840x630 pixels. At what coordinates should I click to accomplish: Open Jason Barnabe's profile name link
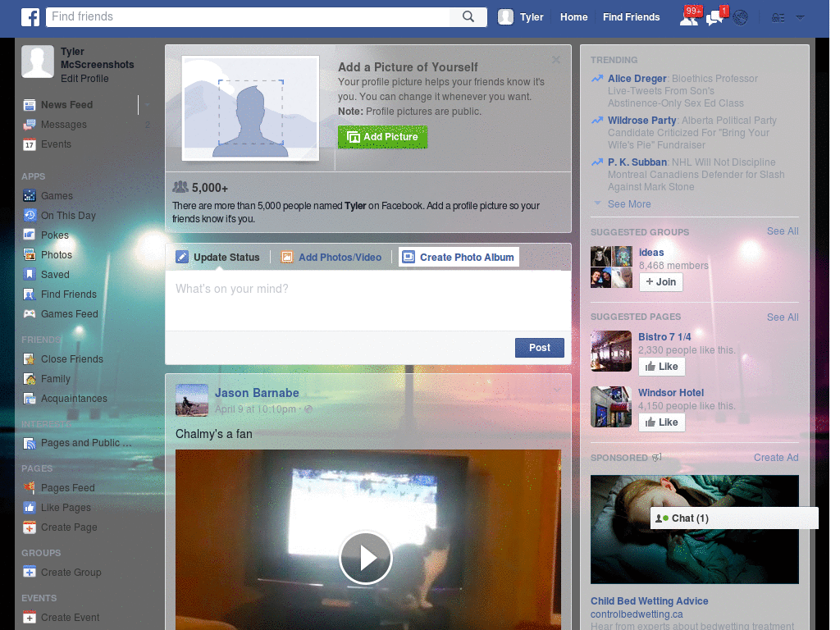257,393
